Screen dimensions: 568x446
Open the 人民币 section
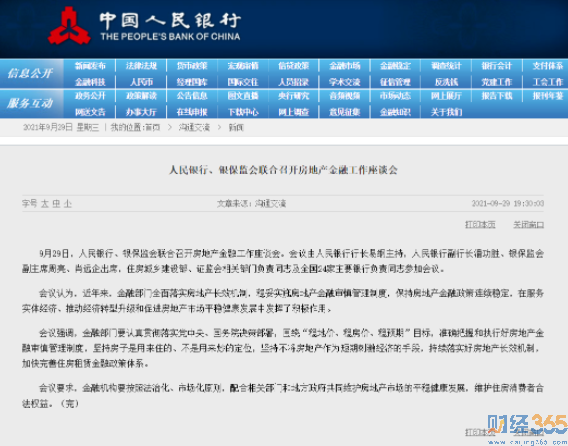coord(141,82)
